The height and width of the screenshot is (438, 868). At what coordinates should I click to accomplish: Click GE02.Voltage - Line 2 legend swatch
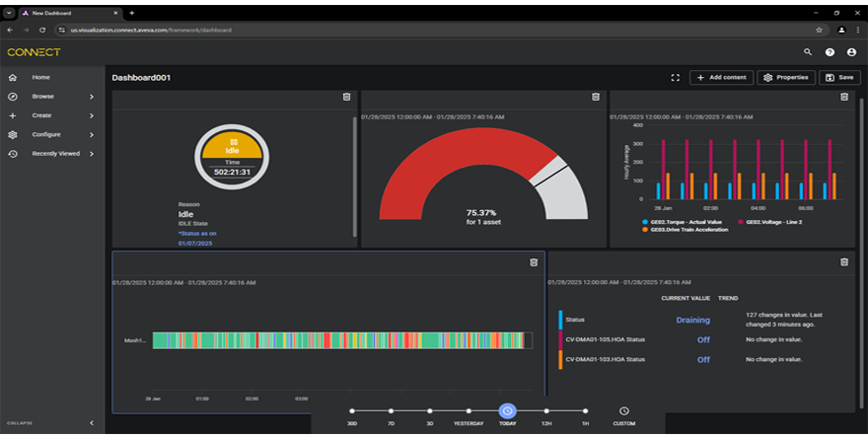click(x=740, y=222)
